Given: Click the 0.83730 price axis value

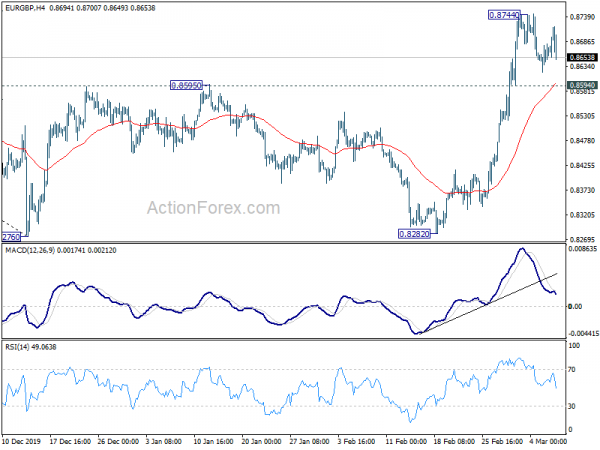Looking at the screenshot, I should (582, 190).
